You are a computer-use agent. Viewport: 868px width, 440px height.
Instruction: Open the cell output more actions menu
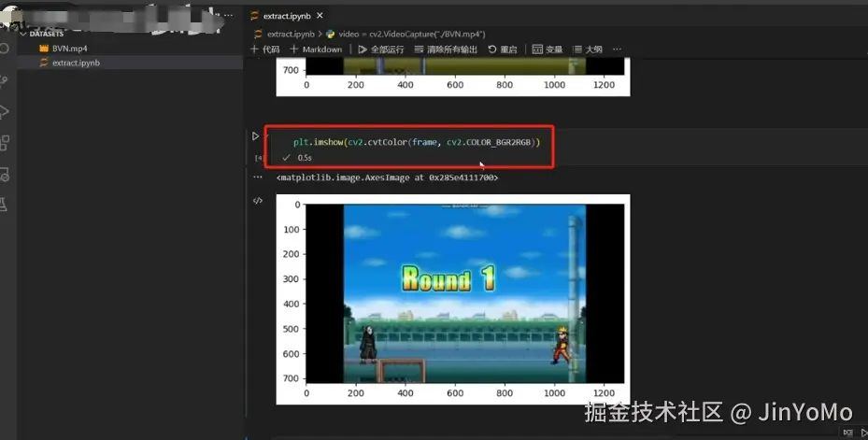[258, 177]
